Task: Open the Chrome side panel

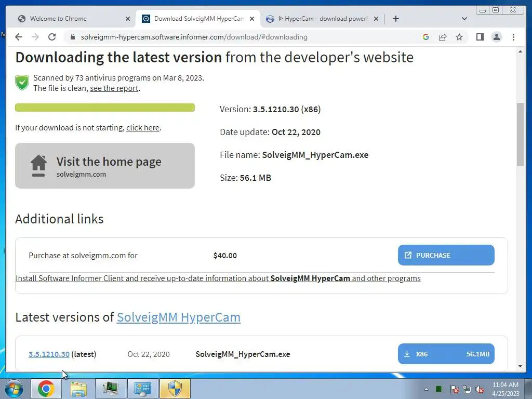Action: pos(480,37)
